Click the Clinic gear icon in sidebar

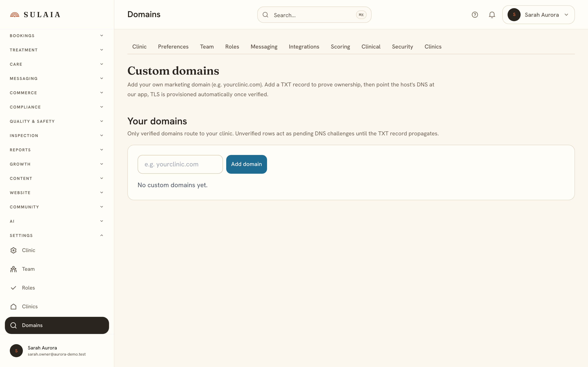point(14,250)
